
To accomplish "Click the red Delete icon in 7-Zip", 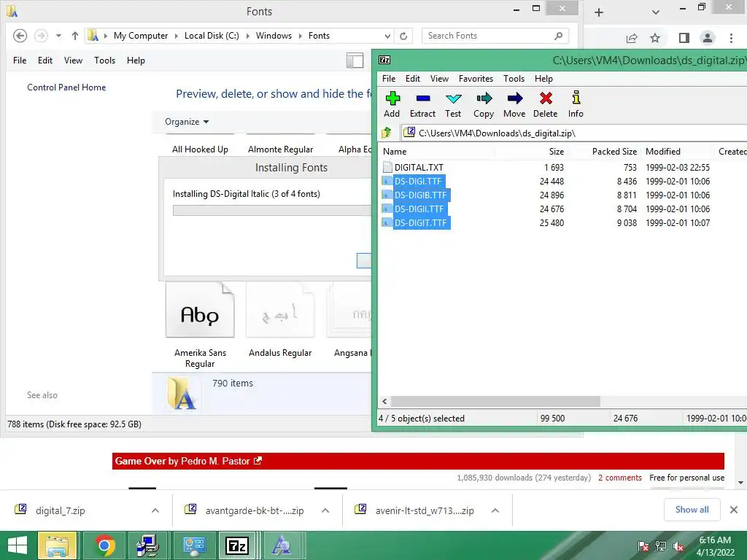I will tap(546, 104).
